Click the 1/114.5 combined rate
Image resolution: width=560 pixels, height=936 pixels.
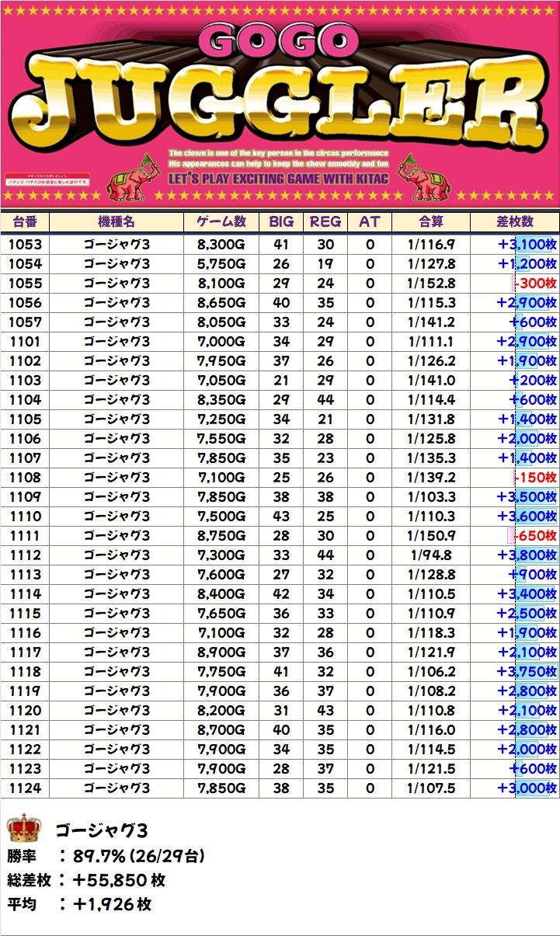pos(431,750)
